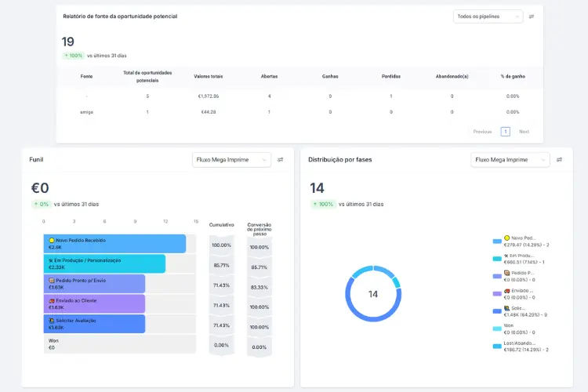Click Em Produ... legend color swatch
This screenshot has height=392, width=588.
(x=497, y=259)
